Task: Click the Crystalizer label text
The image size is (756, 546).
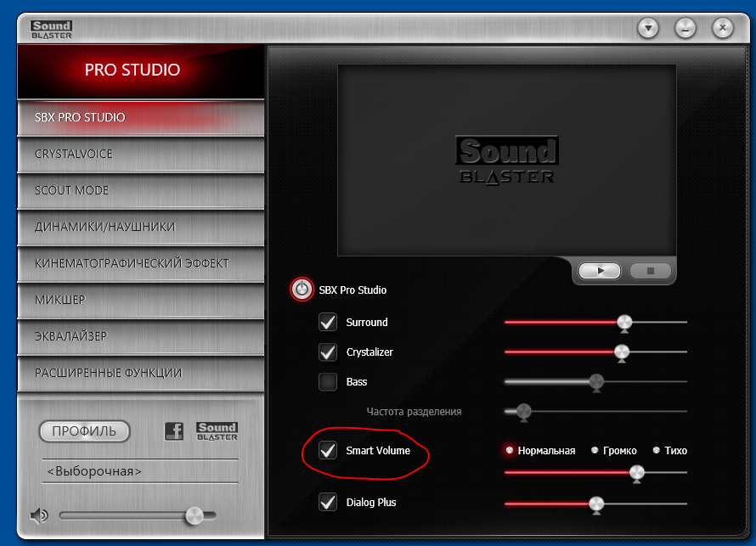Action: tap(370, 352)
